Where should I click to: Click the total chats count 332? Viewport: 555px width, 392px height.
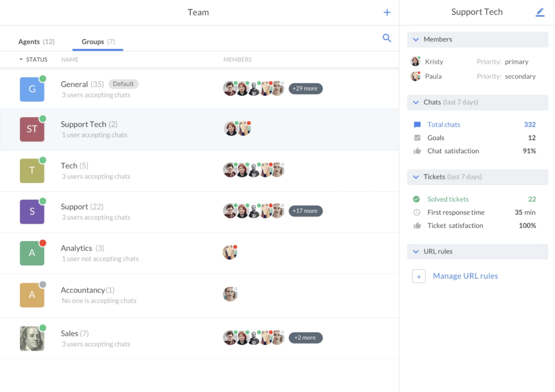(530, 125)
